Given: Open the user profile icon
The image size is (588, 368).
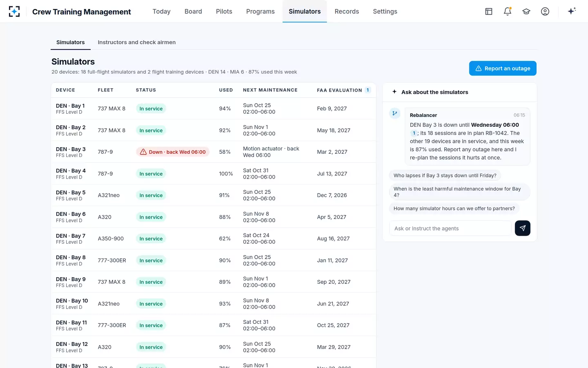Looking at the screenshot, I should (x=545, y=11).
